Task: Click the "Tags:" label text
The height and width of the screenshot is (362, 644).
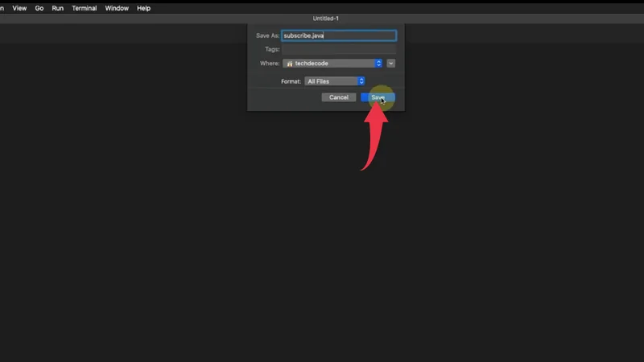Action: pyautogui.click(x=272, y=50)
